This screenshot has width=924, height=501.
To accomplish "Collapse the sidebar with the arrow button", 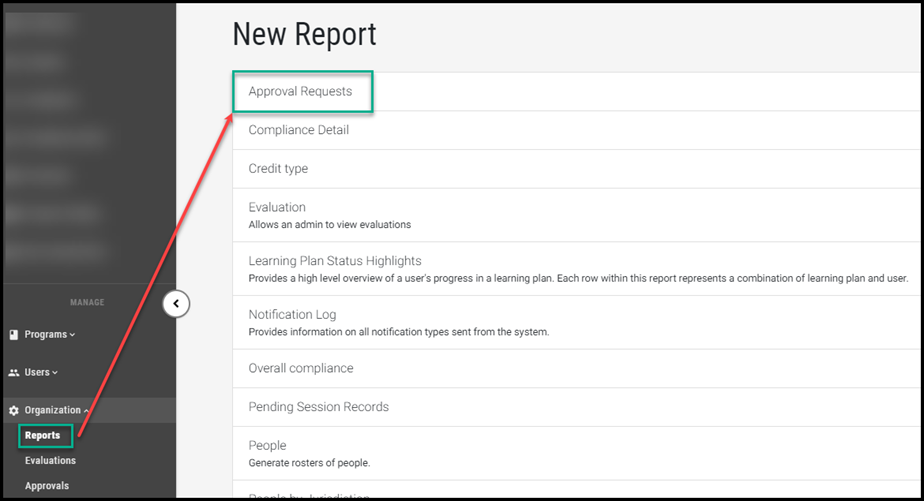I will pos(176,303).
